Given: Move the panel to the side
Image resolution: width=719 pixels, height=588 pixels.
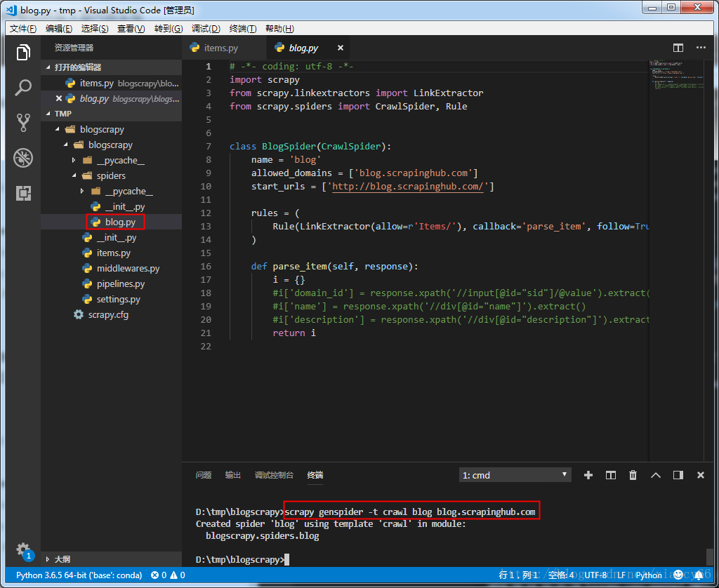Looking at the screenshot, I should tap(678, 475).
